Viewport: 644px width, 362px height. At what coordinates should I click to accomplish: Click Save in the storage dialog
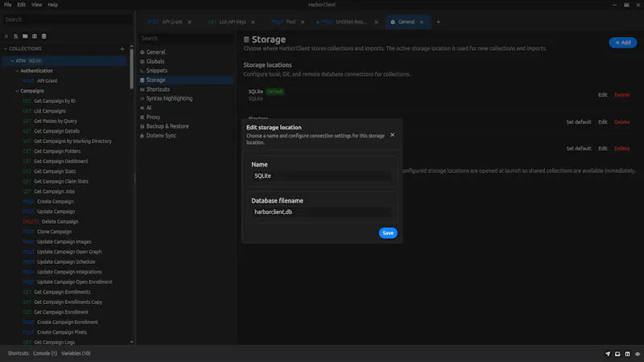pos(388,233)
